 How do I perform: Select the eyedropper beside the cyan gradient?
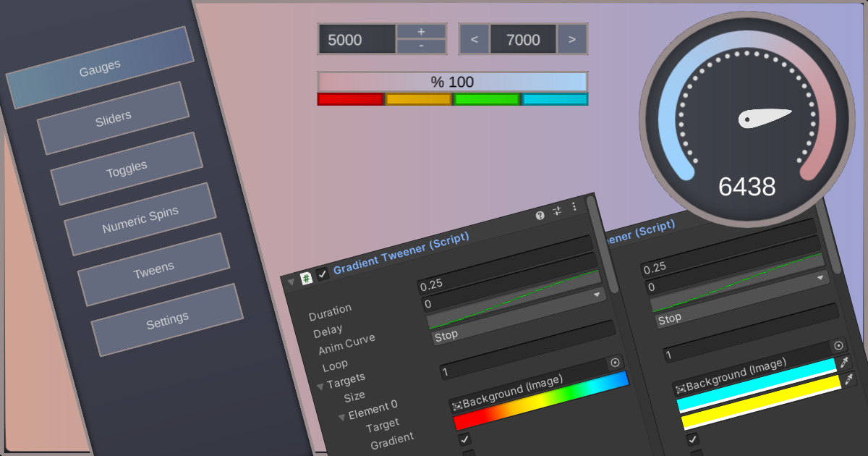pos(844,362)
